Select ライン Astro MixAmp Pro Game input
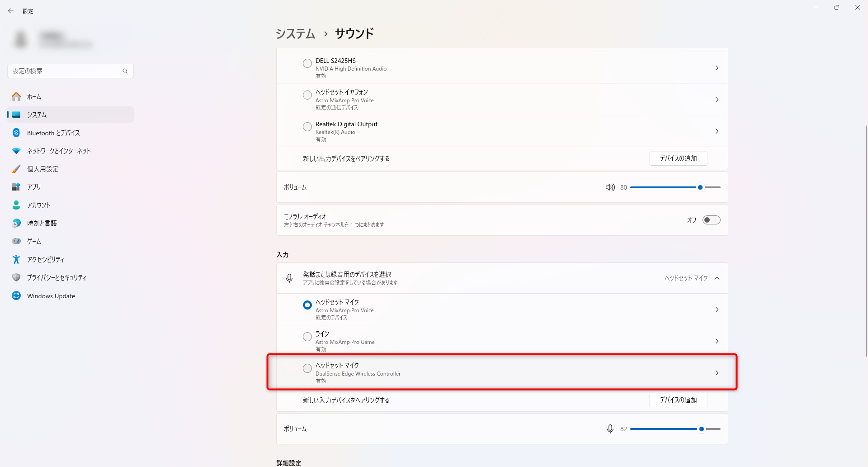The image size is (868, 467). point(307,337)
